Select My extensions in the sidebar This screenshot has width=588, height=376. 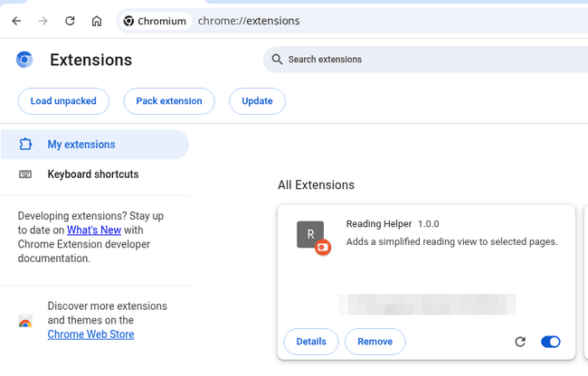pos(95,145)
